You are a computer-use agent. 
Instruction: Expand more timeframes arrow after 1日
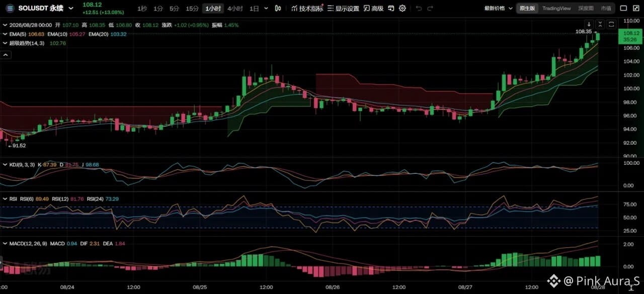tap(266, 9)
